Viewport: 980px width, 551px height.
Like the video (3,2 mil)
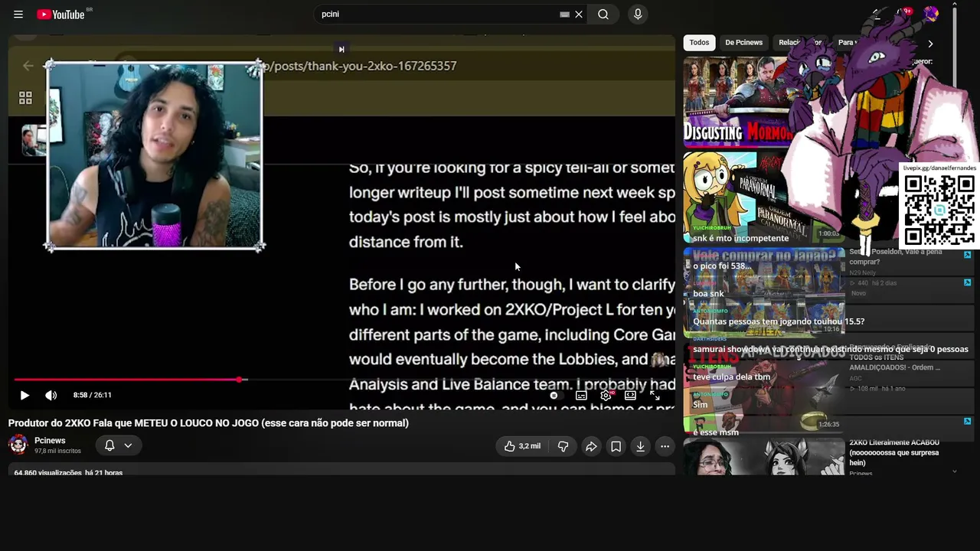[x=522, y=446]
